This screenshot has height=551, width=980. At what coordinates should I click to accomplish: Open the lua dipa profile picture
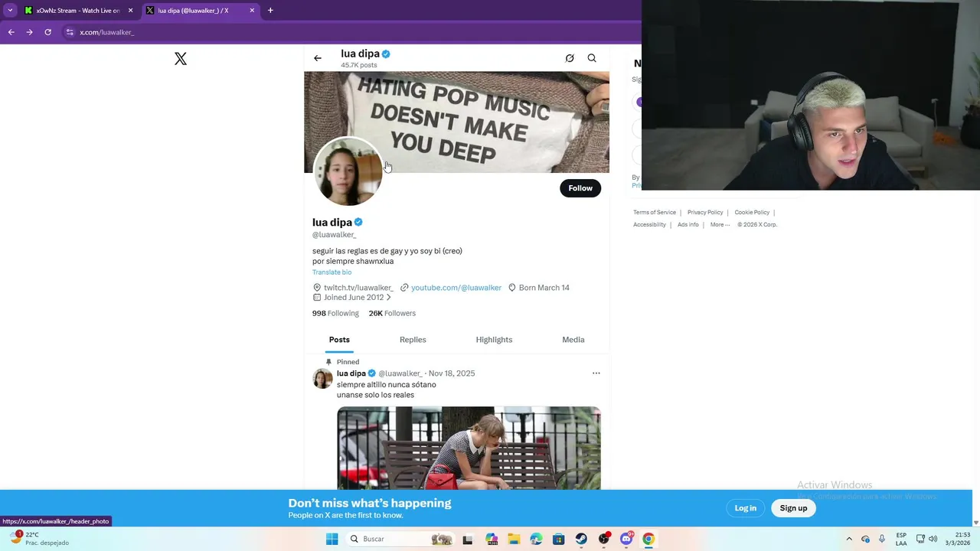point(348,172)
